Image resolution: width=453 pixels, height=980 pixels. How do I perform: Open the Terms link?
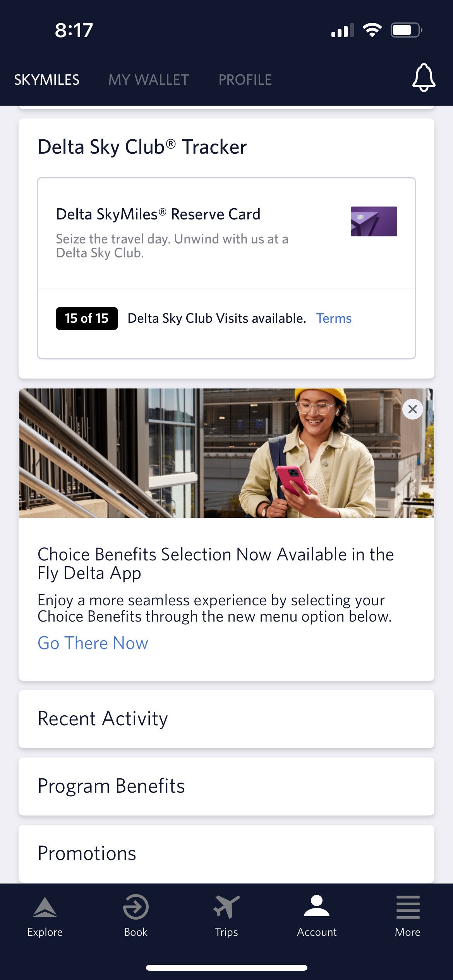click(x=334, y=318)
